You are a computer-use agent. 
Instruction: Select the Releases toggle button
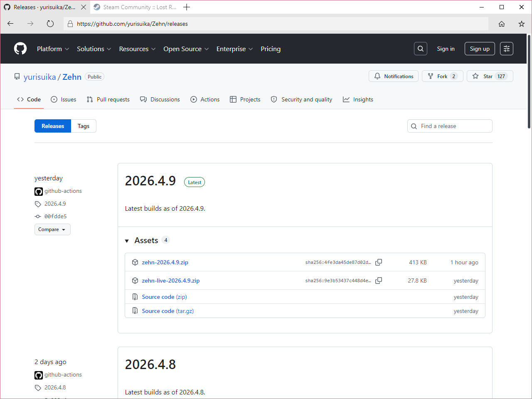[53, 126]
